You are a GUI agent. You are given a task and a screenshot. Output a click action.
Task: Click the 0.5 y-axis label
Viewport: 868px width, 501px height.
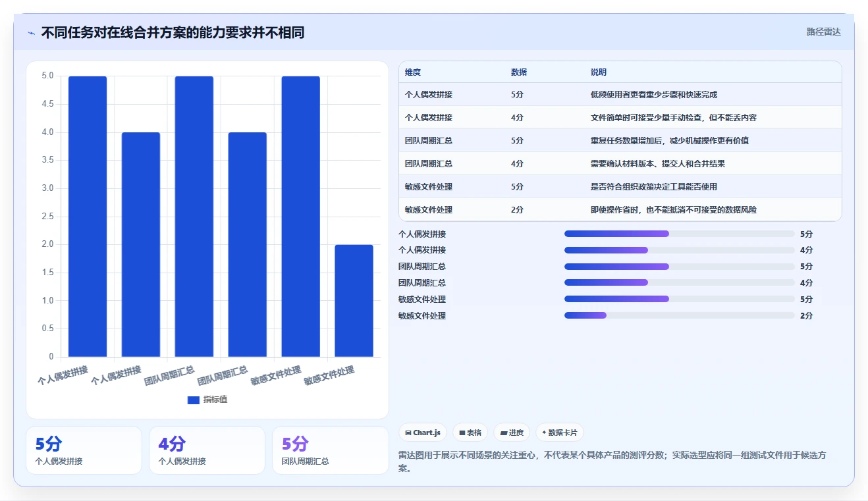point(47,329)
